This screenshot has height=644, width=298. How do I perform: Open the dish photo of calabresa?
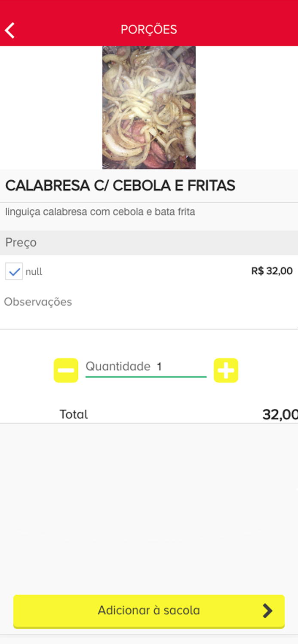coord(149,107)
